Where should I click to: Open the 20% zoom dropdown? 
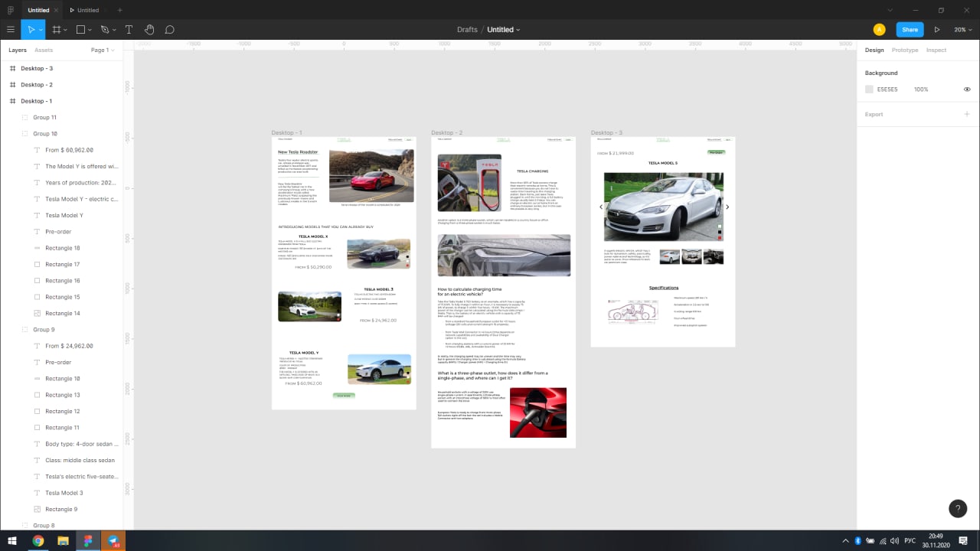[x=962, y=30]
